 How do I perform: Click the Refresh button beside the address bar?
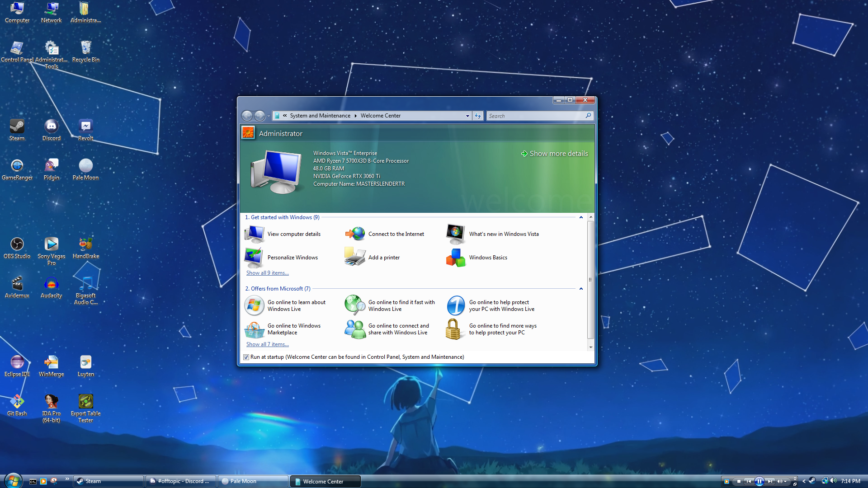click(x=478, y=116)
